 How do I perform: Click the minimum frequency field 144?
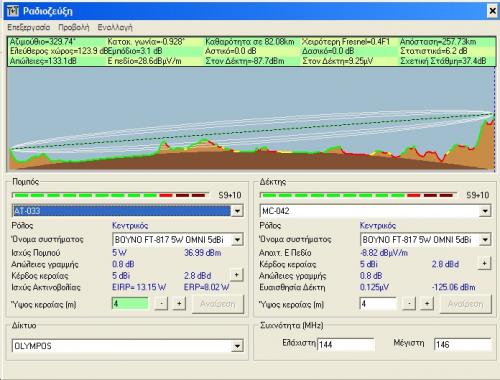pos(346,345)
